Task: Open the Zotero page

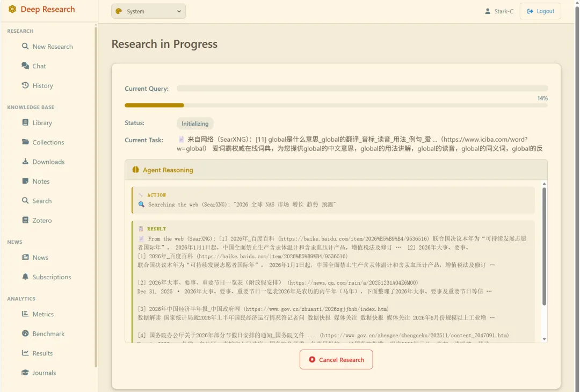Action: (42, 220)
